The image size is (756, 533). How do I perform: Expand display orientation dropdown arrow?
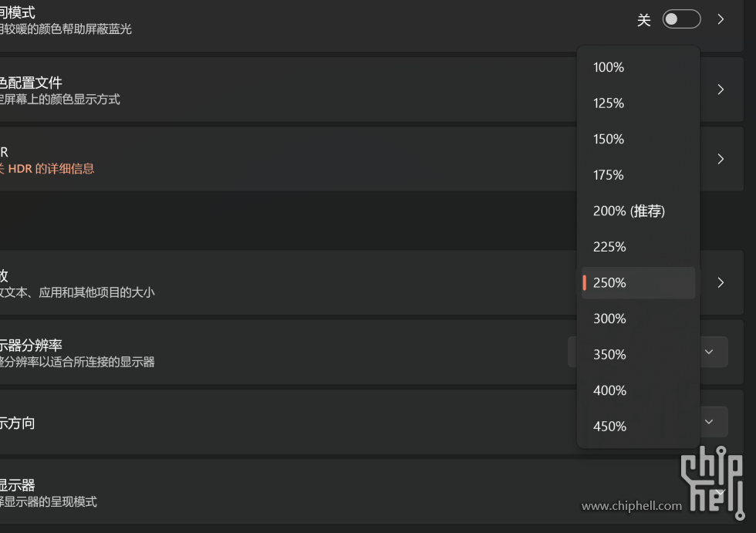pos(709,422)
